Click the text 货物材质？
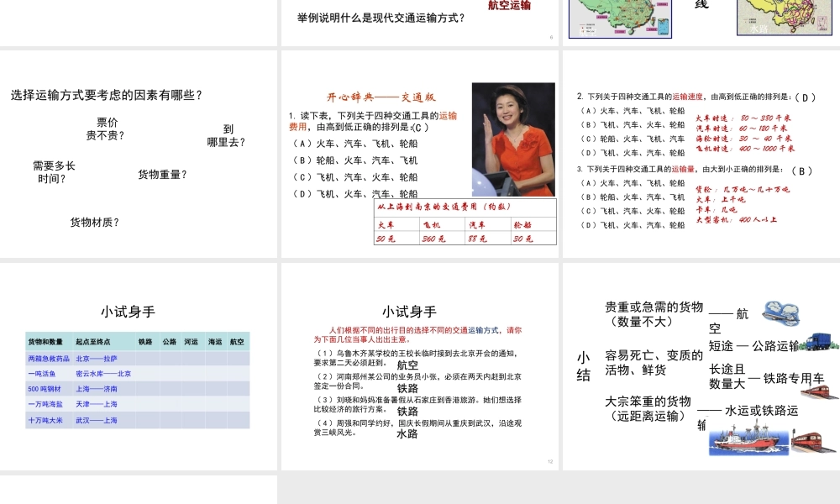The width and height of the screenshot is (840, 504). [95, 222]
